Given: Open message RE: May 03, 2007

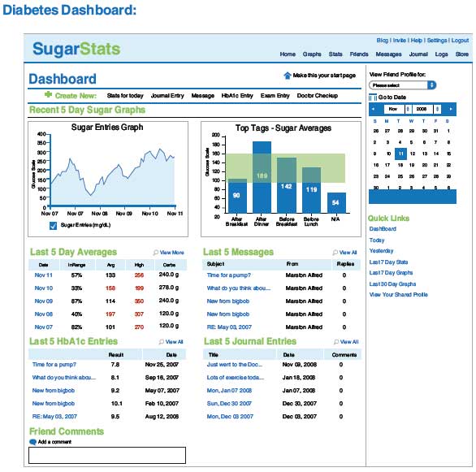Looking at the screenshot, I should point(229,327).
